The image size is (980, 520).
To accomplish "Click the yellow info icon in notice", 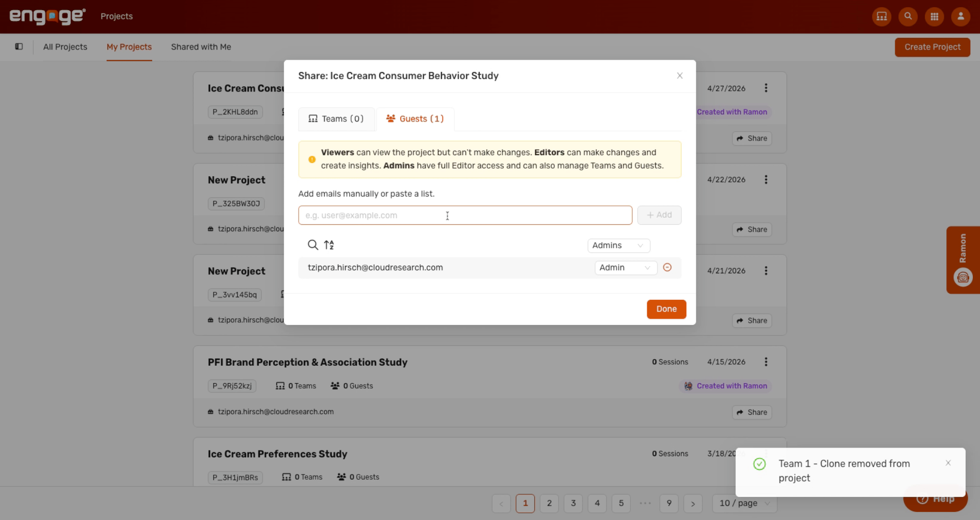I will coord(312,159).
